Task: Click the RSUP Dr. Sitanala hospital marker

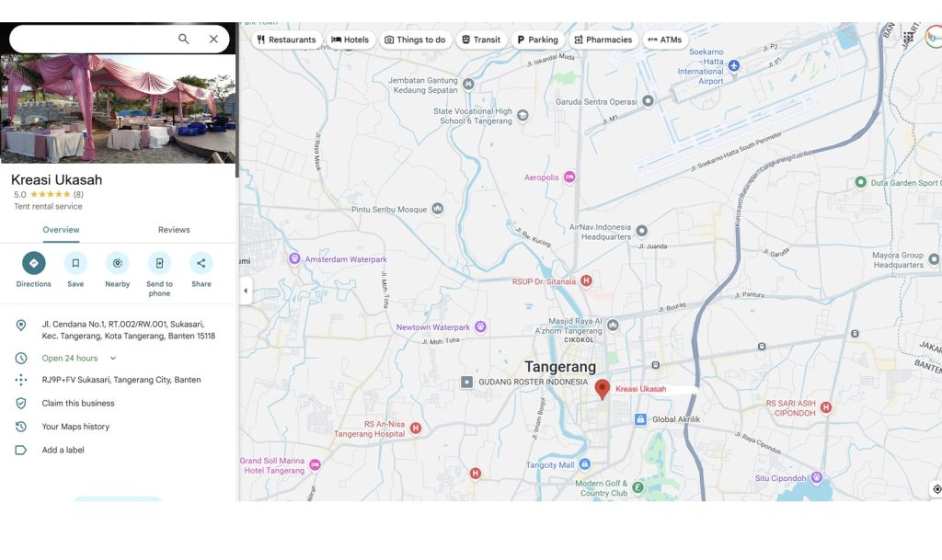Action: pos(586,280)
